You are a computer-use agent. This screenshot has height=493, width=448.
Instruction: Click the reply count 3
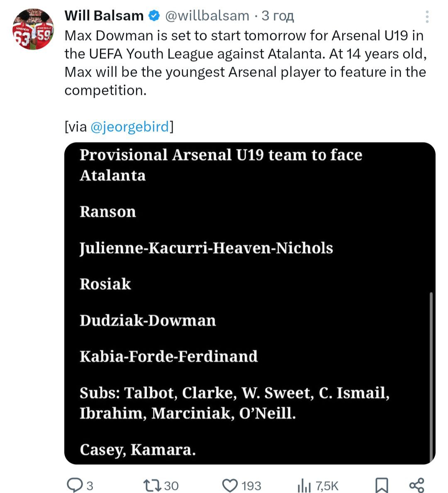(x=90, y=486)
